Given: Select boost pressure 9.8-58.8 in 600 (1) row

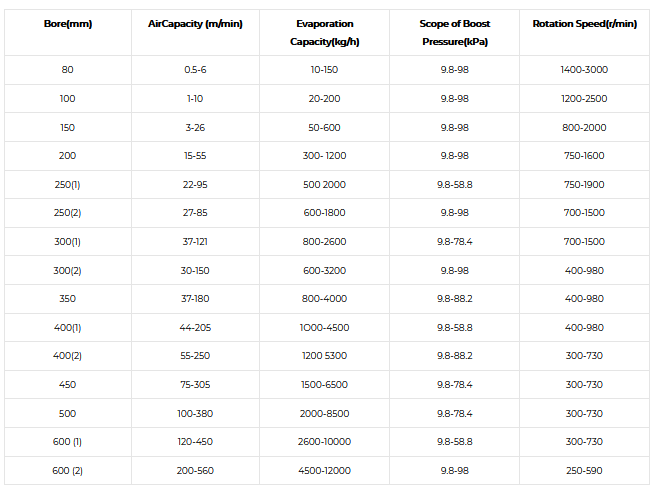Looking at the screenshot, I should (454, 442).
